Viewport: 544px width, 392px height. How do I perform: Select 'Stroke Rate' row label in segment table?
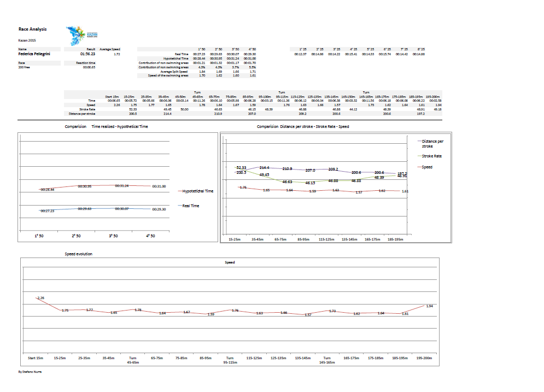point(87,109)
